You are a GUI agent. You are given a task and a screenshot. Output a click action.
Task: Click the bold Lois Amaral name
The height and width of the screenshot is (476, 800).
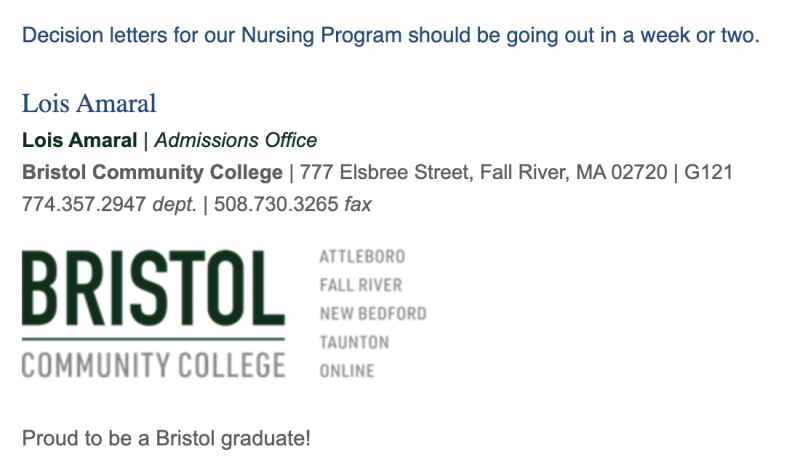[x=79, y=141]
